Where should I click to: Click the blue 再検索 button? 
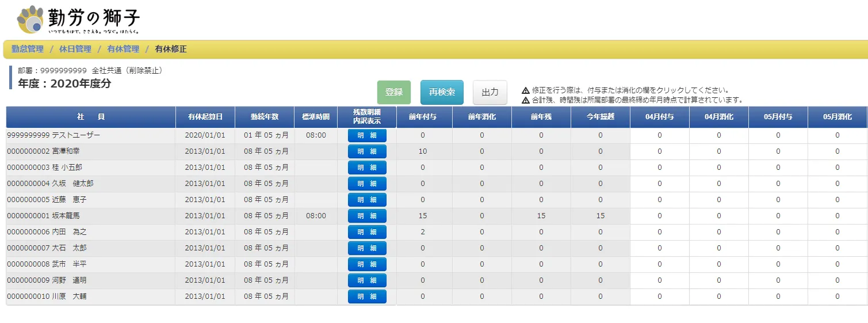point(442,92)
